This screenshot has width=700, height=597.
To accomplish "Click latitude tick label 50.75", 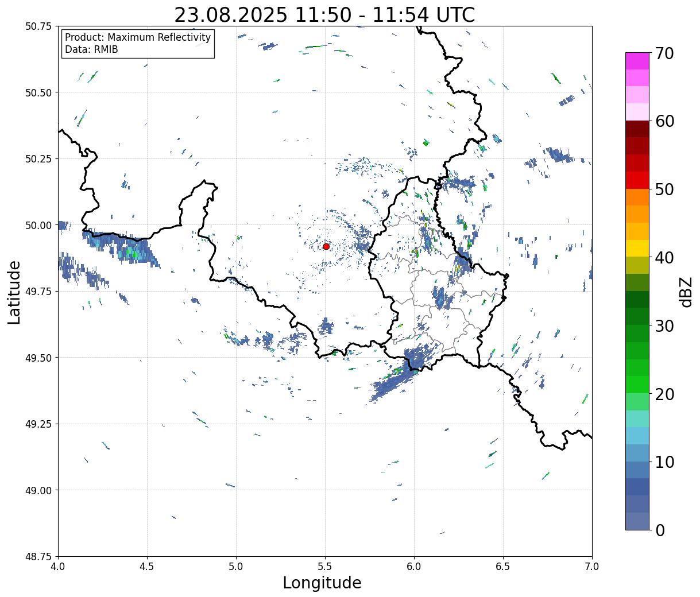I will (38, 26).
